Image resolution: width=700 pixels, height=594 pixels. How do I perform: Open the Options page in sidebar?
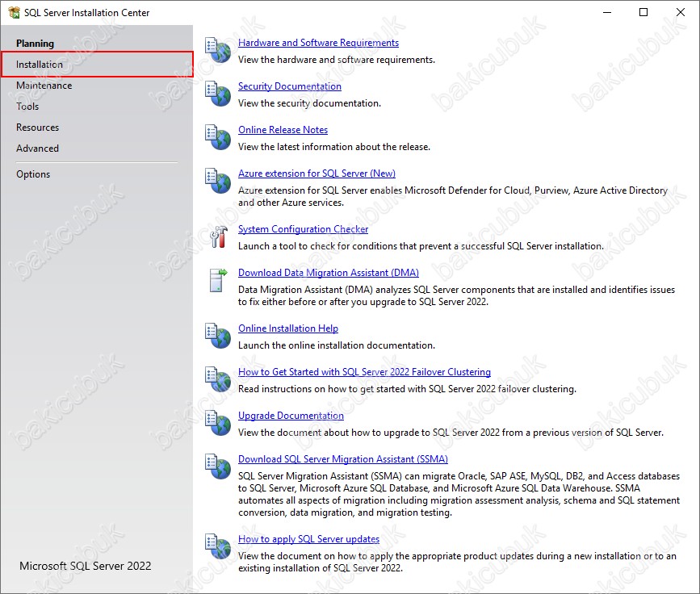click(x=33, y=174)
